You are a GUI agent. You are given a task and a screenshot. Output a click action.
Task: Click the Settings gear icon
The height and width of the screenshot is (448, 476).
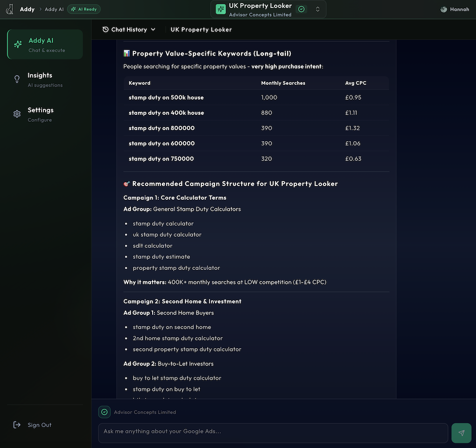(17, 114)
